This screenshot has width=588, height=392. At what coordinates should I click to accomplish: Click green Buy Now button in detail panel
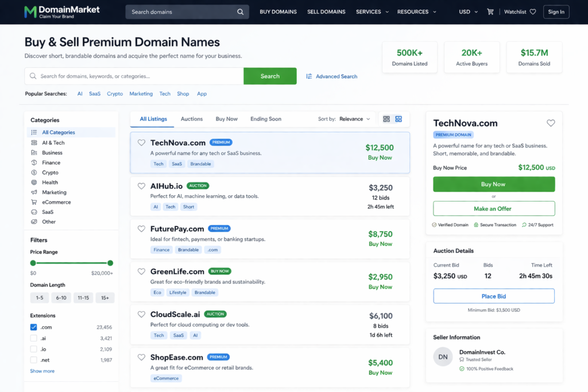coord(494,184)
